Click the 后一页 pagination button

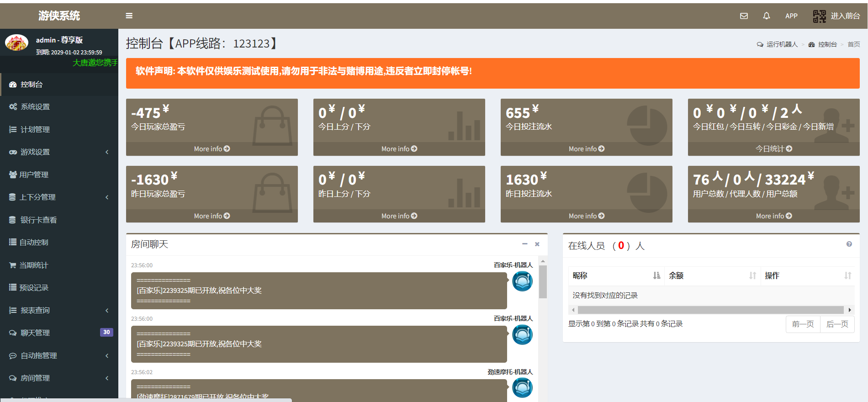(x=837, y=324)
